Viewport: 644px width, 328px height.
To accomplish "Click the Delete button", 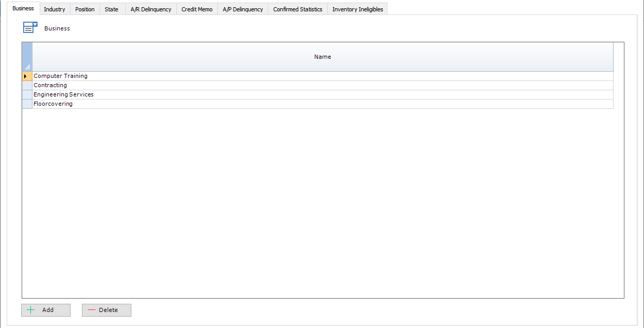I will point(106,309).
